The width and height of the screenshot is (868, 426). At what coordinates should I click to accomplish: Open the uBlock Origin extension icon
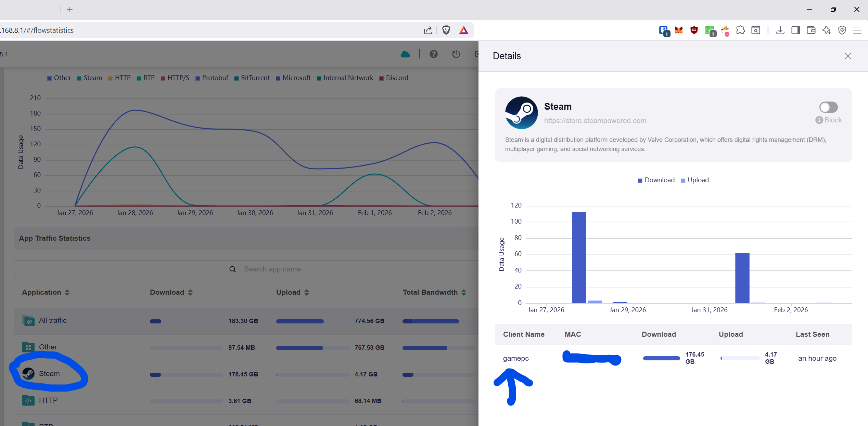point(694,30)
